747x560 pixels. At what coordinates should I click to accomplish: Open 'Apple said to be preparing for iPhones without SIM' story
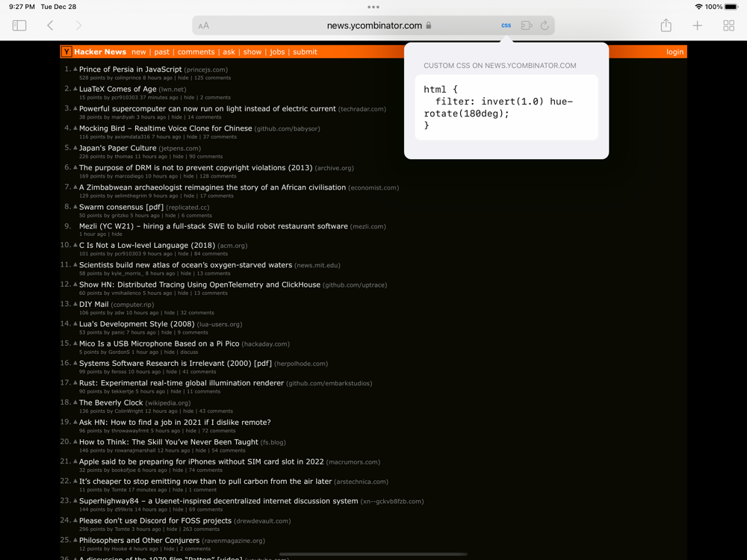201,461
